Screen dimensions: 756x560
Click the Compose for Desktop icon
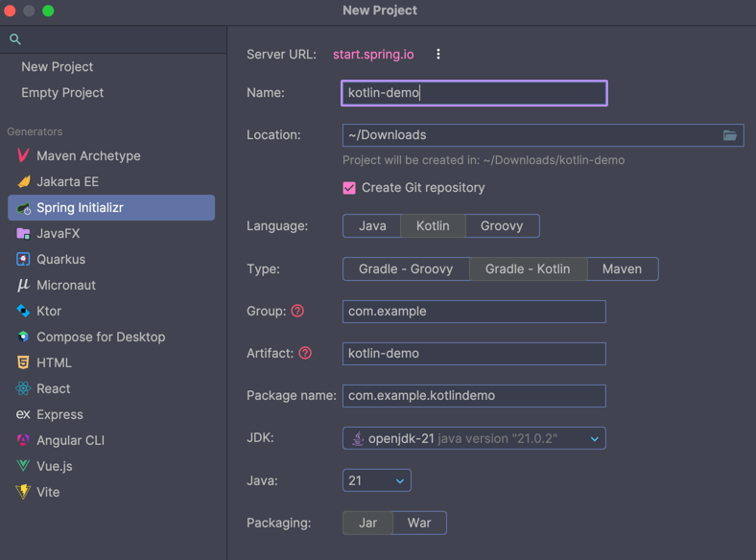coord(23,337)
